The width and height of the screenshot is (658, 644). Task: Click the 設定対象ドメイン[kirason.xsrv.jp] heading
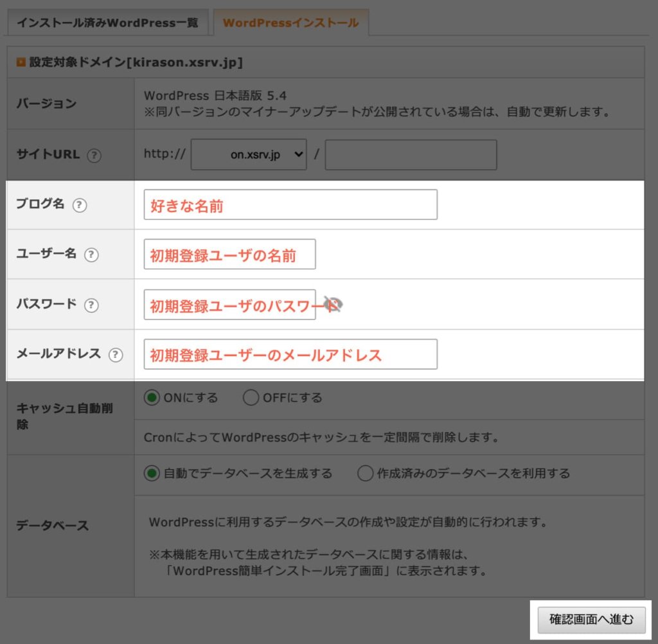tap(136, 62)
